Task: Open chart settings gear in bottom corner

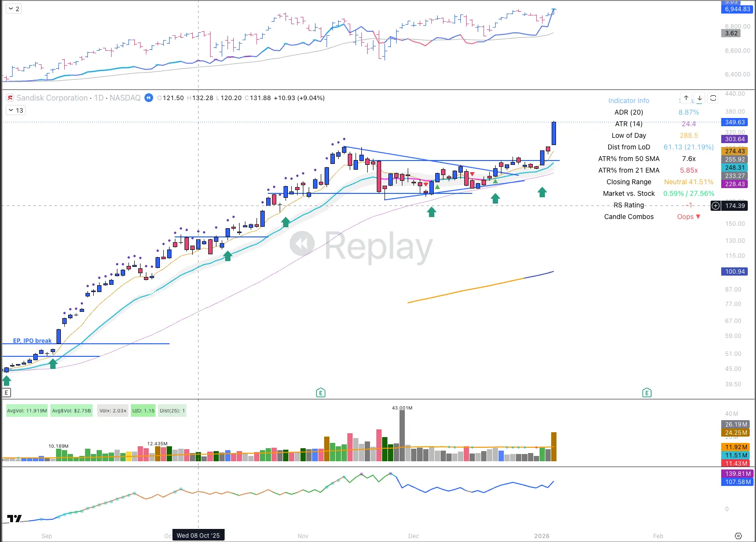Action: pos(738,536)
